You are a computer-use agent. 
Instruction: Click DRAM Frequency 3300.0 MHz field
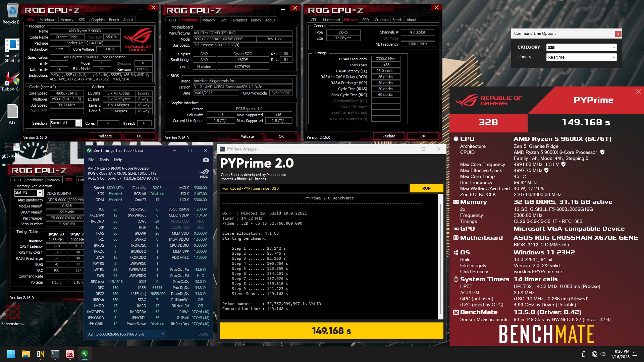(385, 59)
